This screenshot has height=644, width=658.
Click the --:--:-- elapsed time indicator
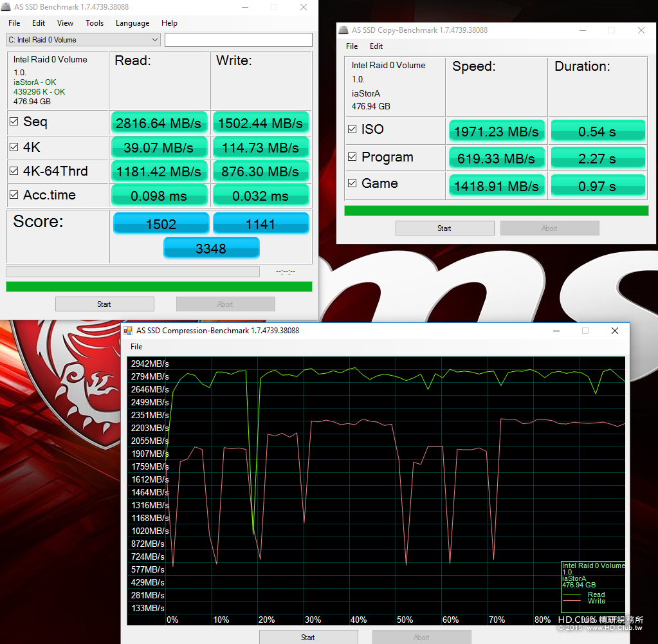286,271
